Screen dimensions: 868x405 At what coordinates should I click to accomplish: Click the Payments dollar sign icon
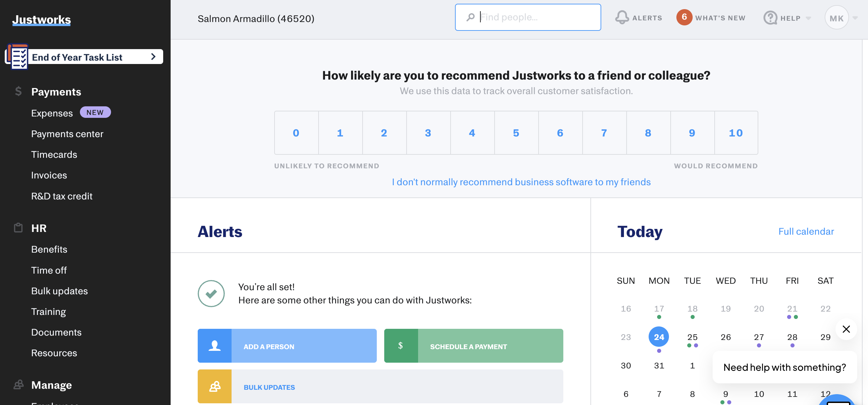pos(18,91)
